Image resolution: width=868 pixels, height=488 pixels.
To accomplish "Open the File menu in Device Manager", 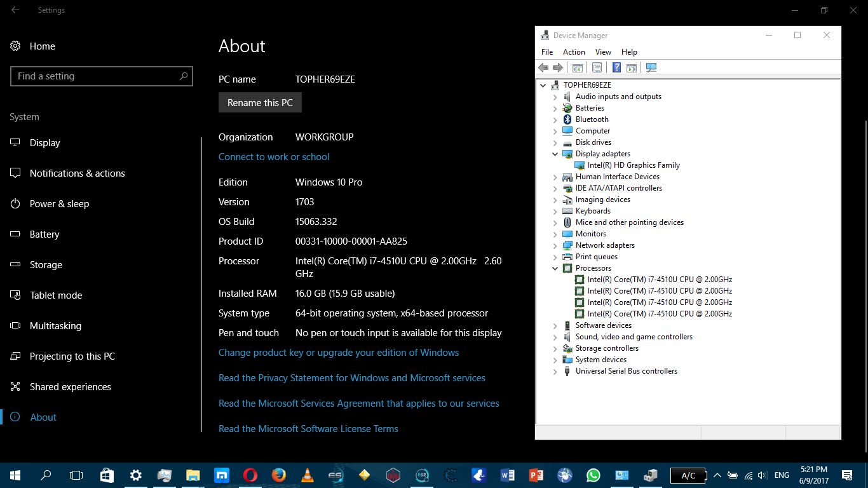I will click(547, 52).
